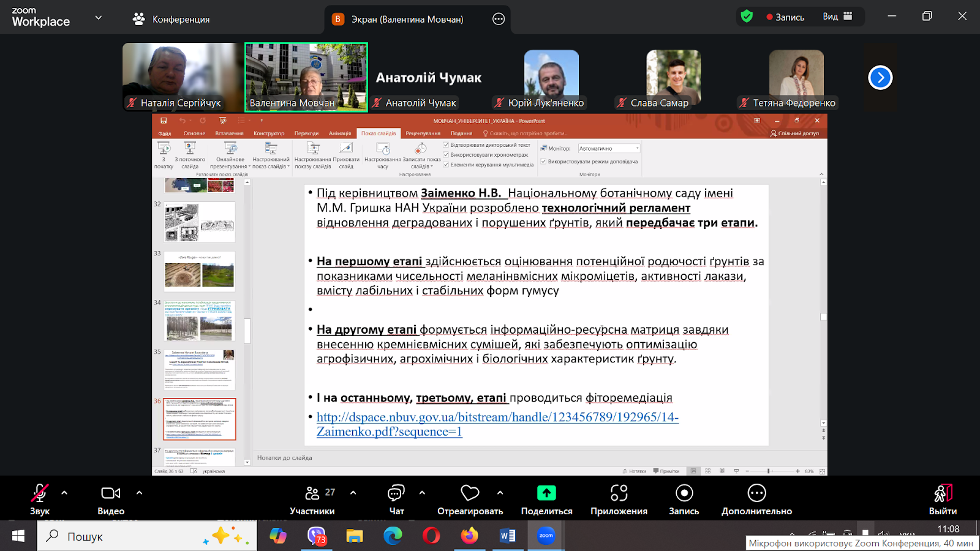Toggle Відтворювати дикторський текст checkbox
Image resolution: width=980 pixels, height=551 pixels.
pos(446,145)
